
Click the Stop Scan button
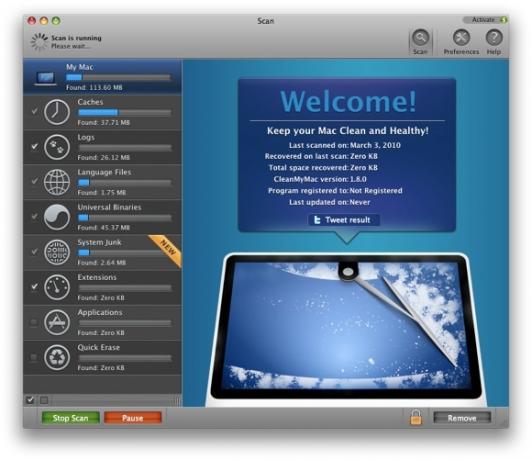[71, 418]
